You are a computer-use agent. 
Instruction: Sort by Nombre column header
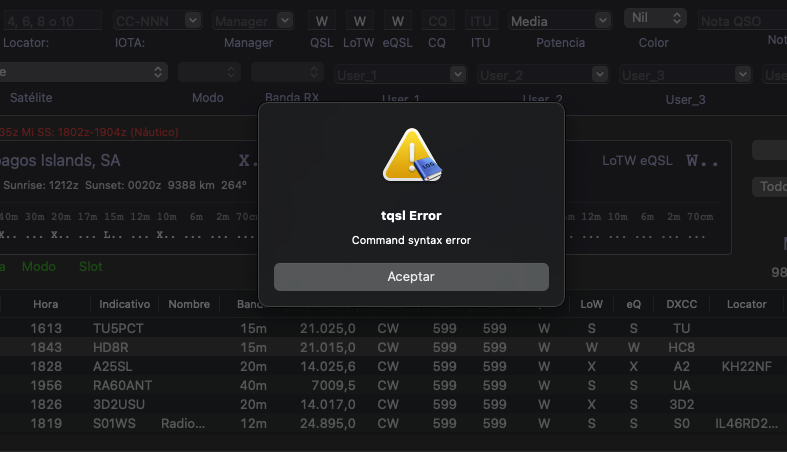(189, 304)
